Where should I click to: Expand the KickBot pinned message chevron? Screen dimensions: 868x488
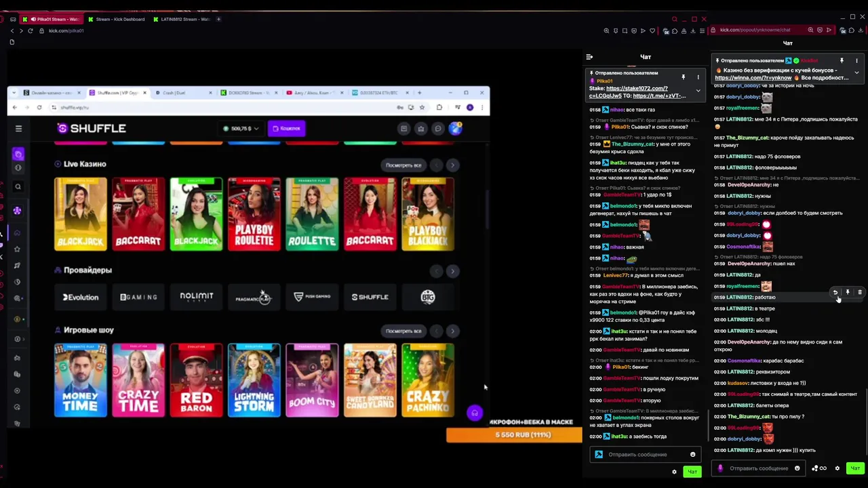click(856, 73)
